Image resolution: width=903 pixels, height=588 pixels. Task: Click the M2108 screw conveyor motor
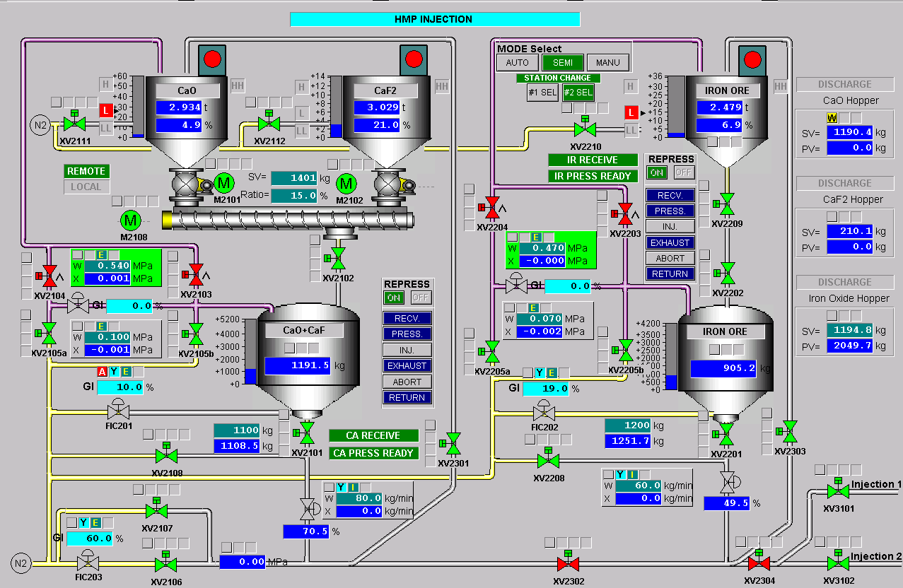click(131, 220)
